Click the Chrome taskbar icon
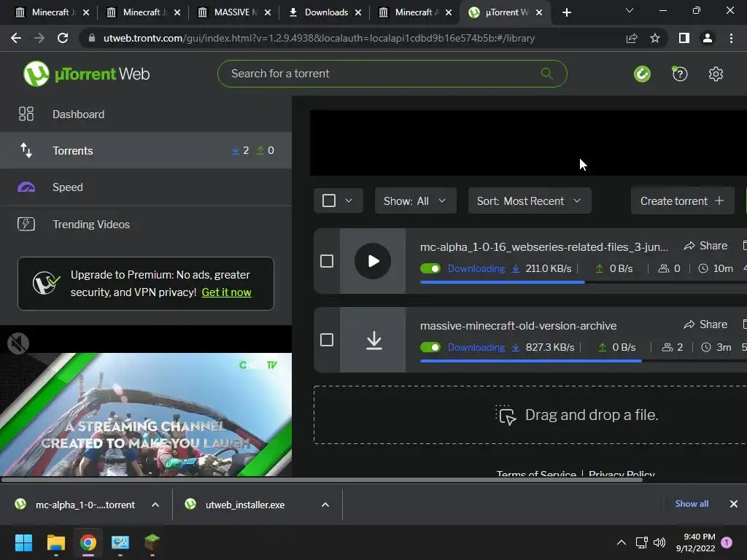747x560 pixels. coord(88,542)
